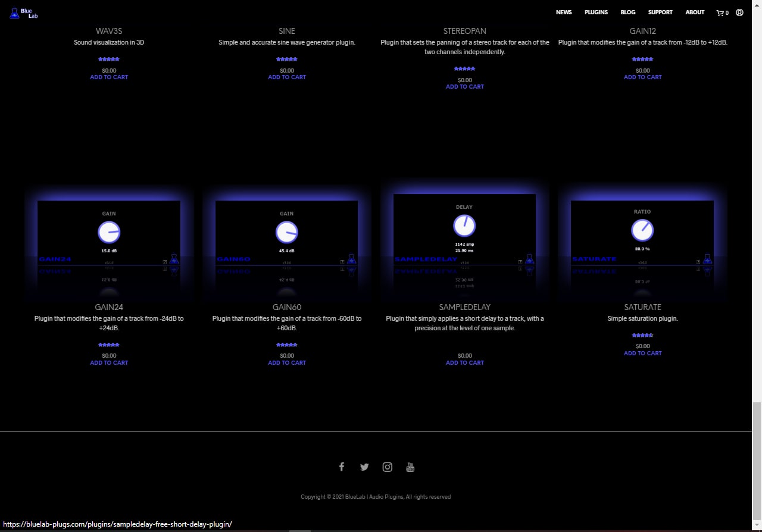This screenshot has height=532, width=762.
Task: Click the footer copyright 2021 BlueLab text
Action: [376, 497]
